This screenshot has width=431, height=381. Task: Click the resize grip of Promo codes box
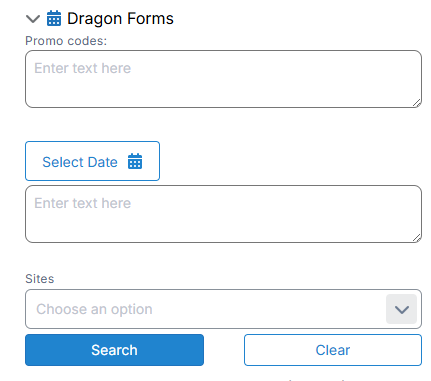pos(417,103)
